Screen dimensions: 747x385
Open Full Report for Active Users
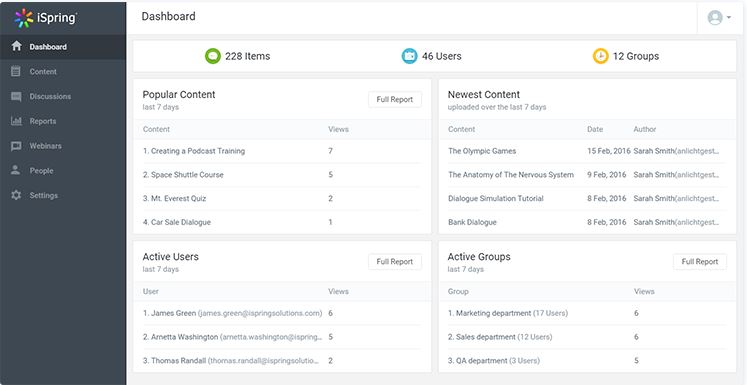pos(395,262)
